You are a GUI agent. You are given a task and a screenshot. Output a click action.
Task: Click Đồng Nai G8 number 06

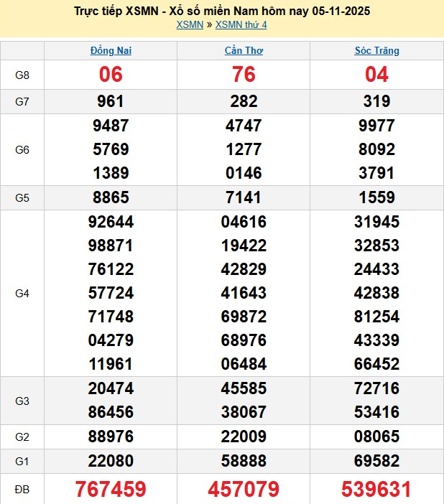(x=111, y=75)
